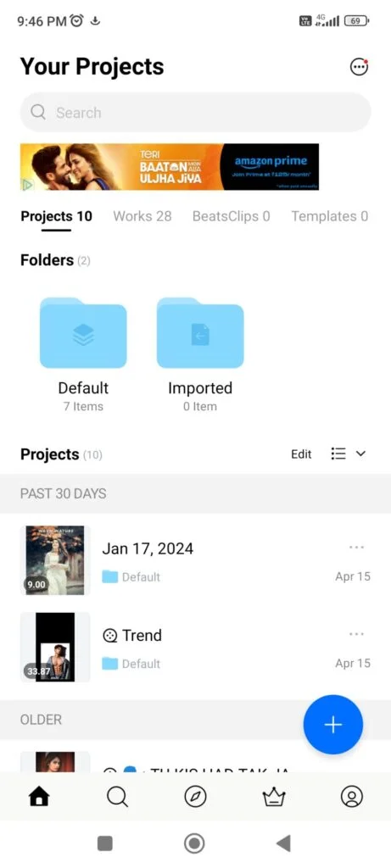The image size is (391, 868).
Task: Expand the sort dropdown chevron
Action: [360, 454]
